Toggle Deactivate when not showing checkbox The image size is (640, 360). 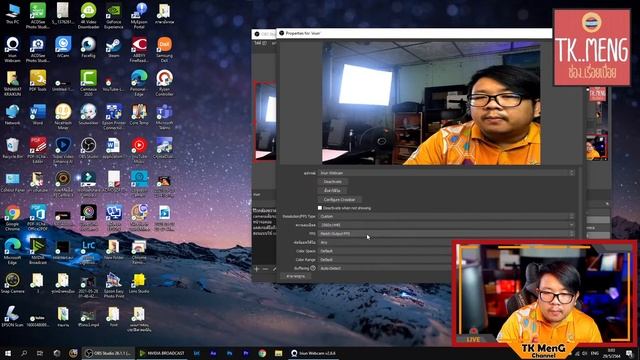[x=320, y=208]
